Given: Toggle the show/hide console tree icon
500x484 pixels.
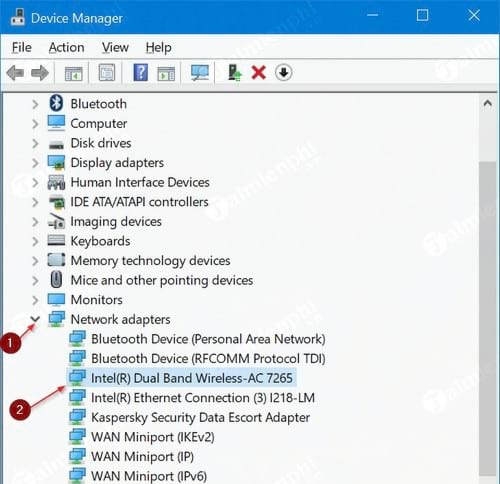Looking at the screenshot, I should coord(73,73).
